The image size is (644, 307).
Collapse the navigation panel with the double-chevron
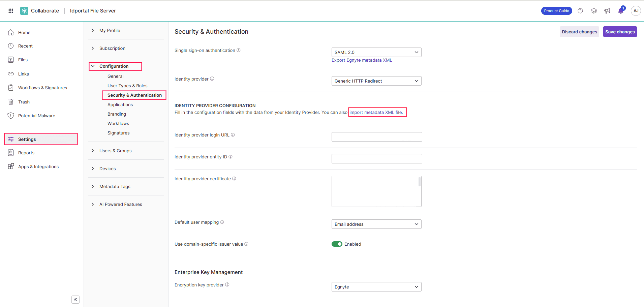pos(75,299)
